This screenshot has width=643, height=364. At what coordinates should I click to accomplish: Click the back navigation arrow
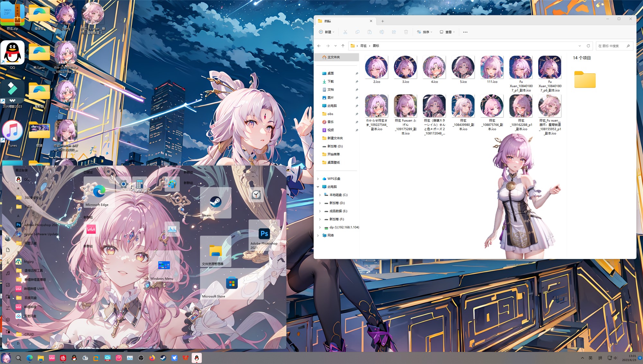(319, 46)
